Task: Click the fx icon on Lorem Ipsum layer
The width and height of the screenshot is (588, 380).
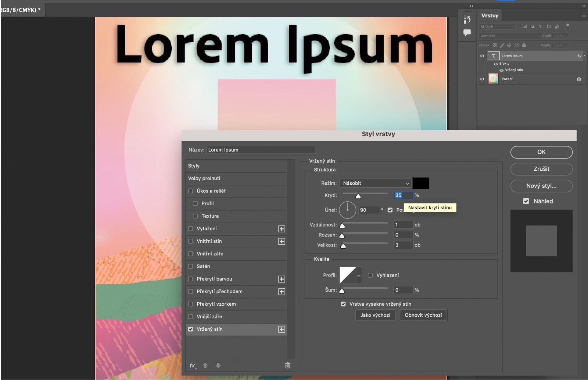Action: coord(580,56)
